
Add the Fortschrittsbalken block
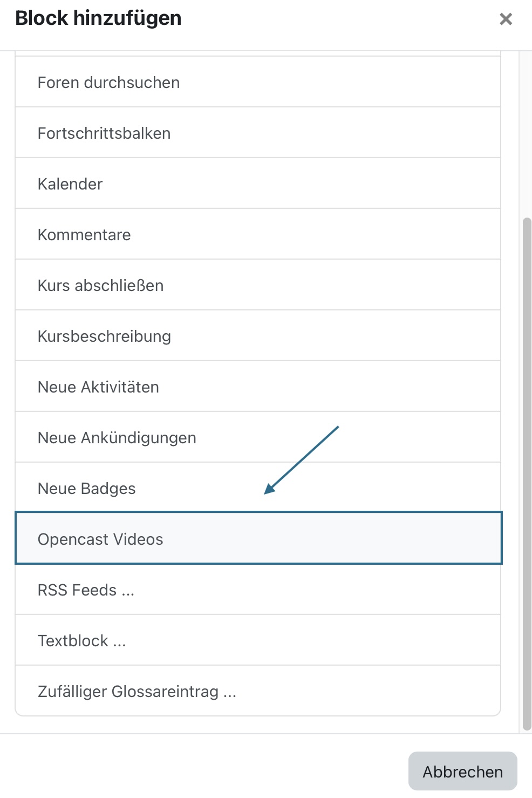(x=258, y=133)
